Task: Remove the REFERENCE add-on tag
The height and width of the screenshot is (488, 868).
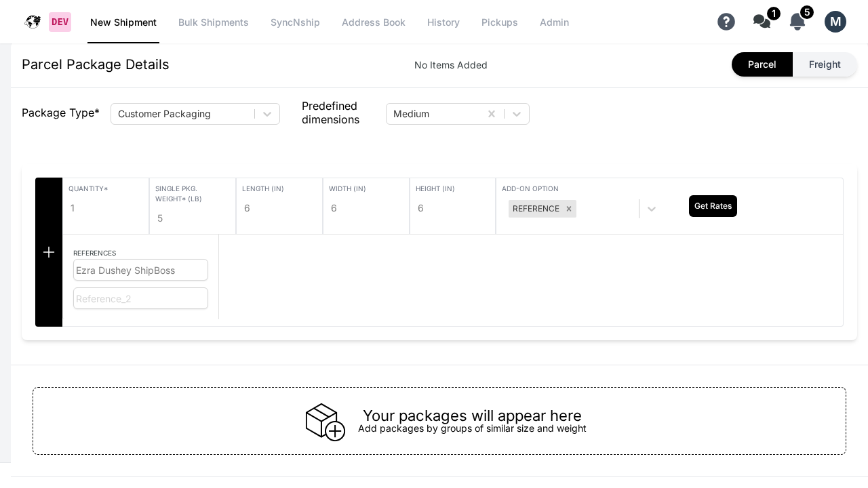Action: [x=569, y=209]
